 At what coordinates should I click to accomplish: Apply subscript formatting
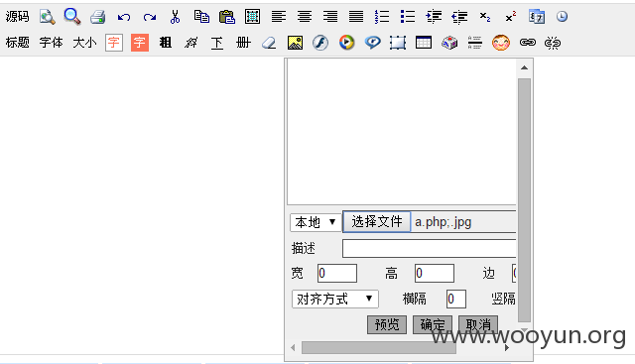tap(485, 17)
